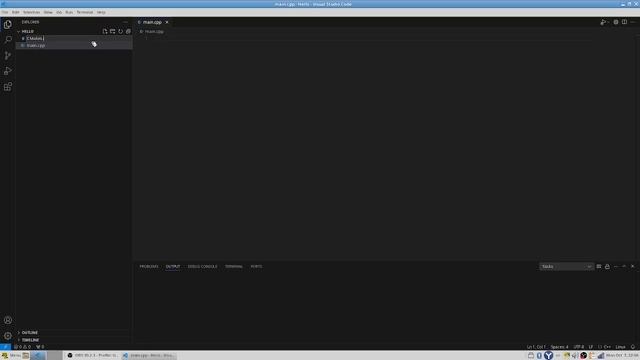Click the Linux configuration status item

click(620, 347)
